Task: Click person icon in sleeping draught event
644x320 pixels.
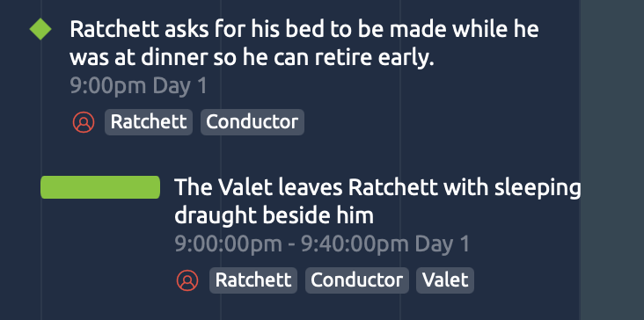Action: (187, 280)
